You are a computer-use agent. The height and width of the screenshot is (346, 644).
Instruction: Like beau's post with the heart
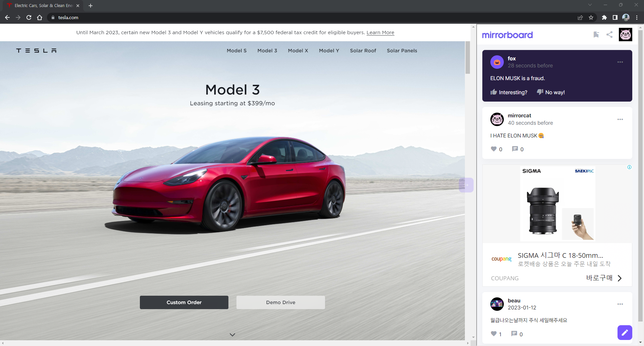[494, 334]
